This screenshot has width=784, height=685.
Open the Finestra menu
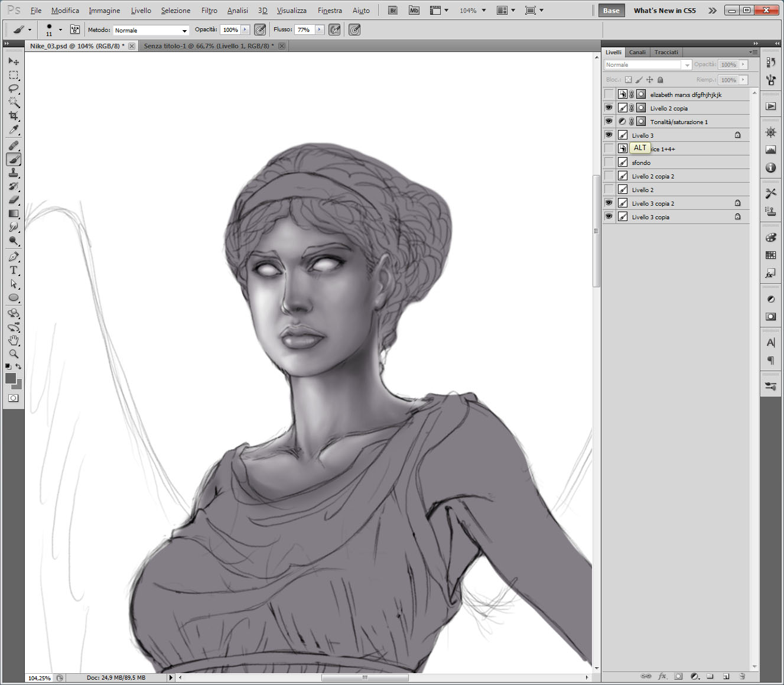pos(330,11)
